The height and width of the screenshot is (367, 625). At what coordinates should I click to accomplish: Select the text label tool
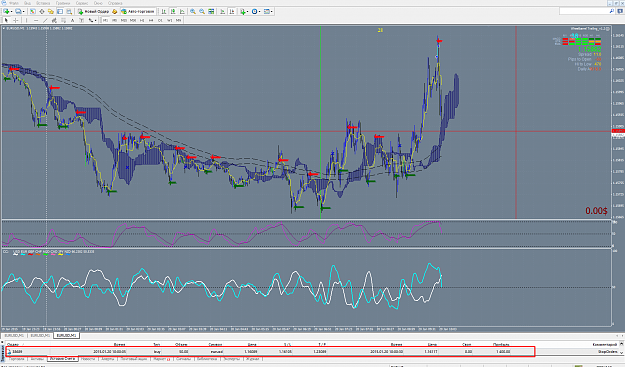81,20
